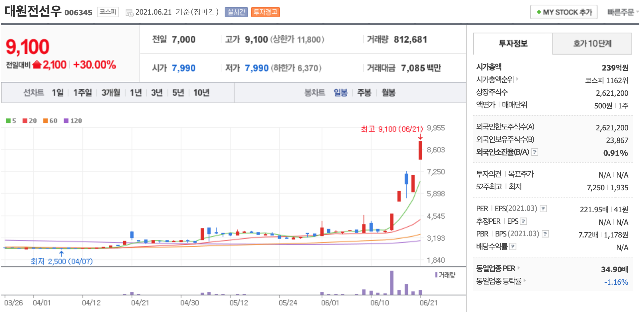Click help icon next to PER EPS(2021.03)

click(x=543, y=209)
